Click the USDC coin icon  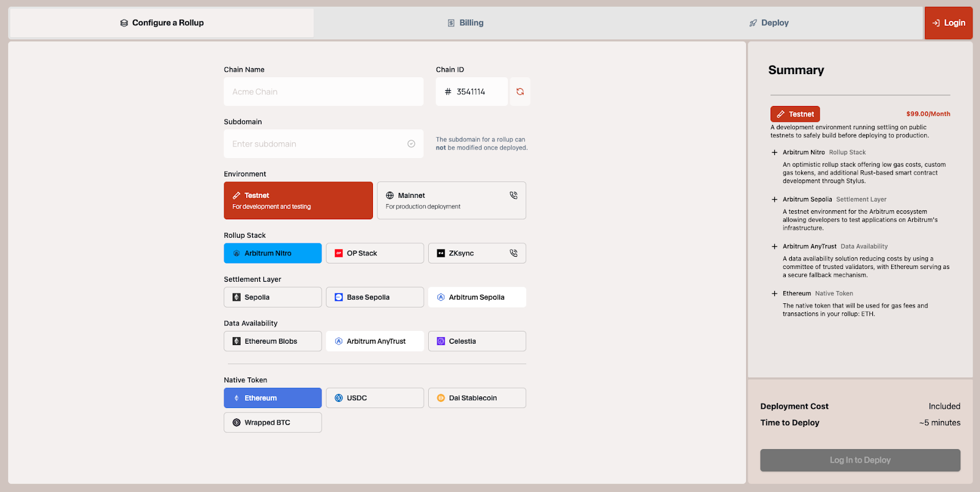339,398
